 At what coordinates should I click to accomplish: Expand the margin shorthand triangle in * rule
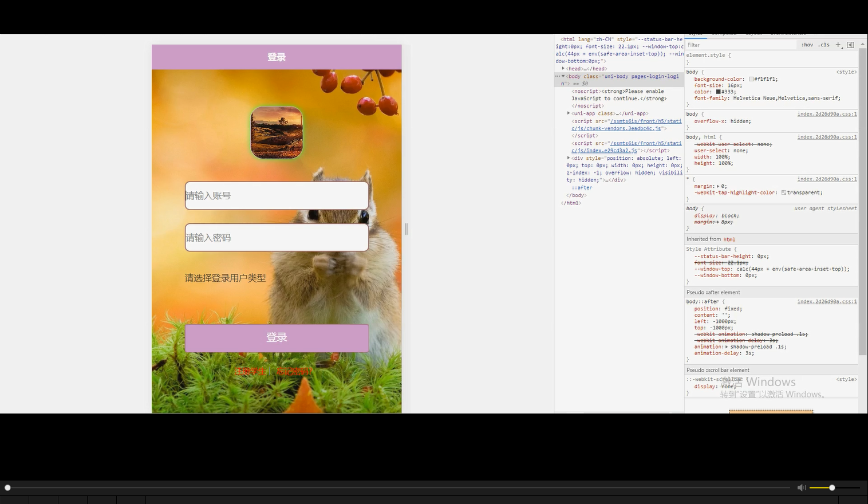coord(719,186)
